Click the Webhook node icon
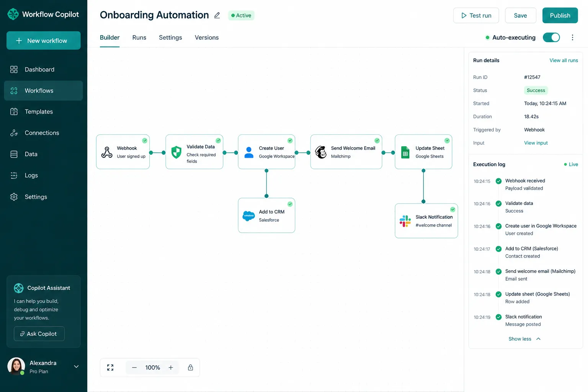This screenshot has width=588, height=392. [107, 152]
